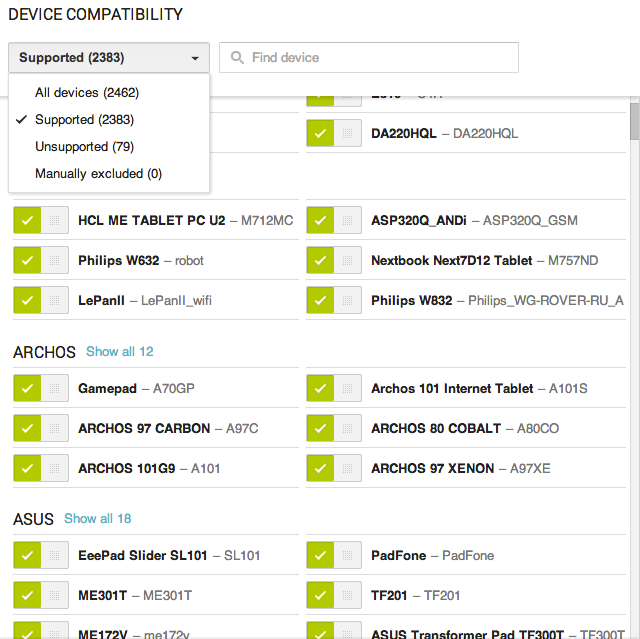Toggle the DA220HQL device switch
This screenshot has width=640, height=639.
click(x=334, y=133)
